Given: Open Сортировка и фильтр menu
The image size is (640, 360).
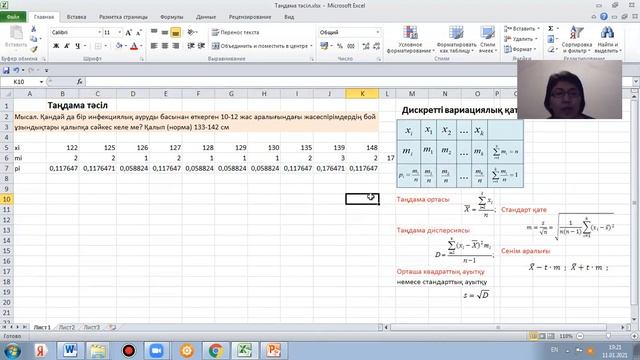Looking at the screenshot, I should (x=576, y=39).
